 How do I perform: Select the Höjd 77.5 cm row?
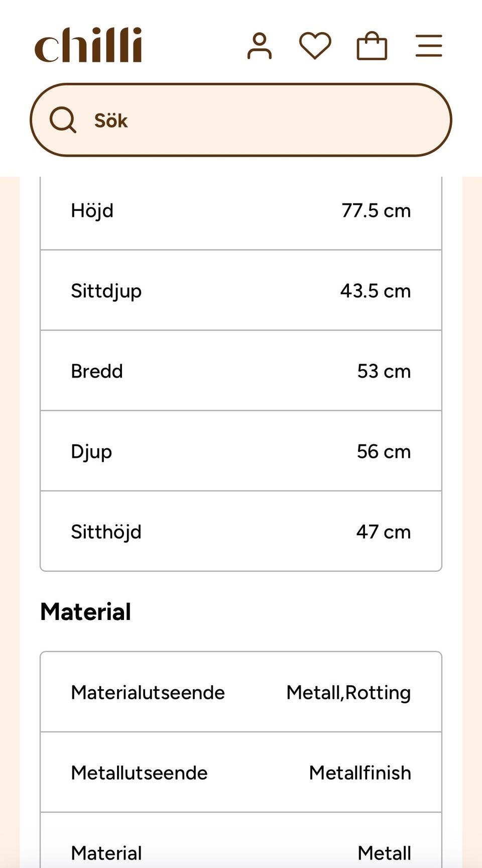pyautogui.click(x=241, y=210)
